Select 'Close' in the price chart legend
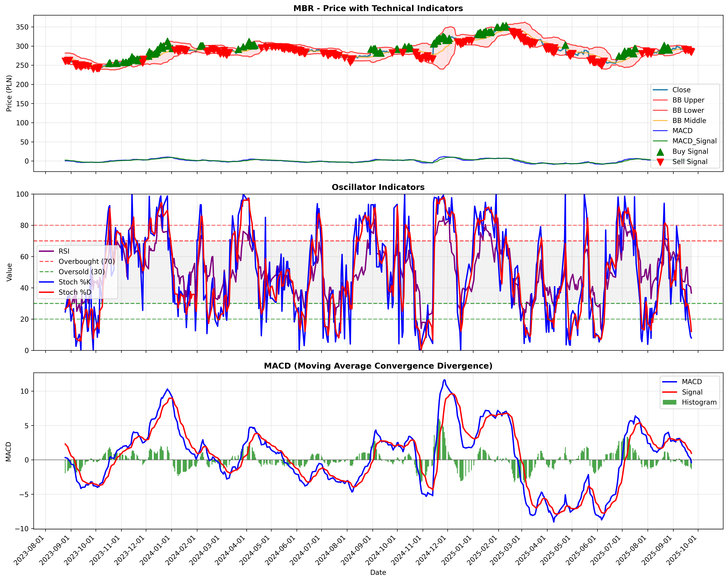This screenshot has height=581, width=728. [681, 90]
